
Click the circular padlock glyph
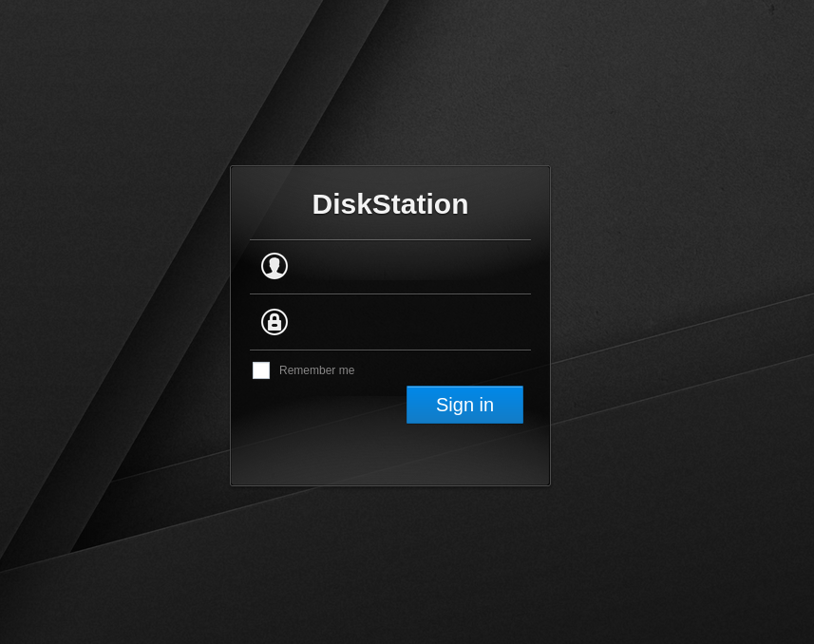(x=274, y=322)
